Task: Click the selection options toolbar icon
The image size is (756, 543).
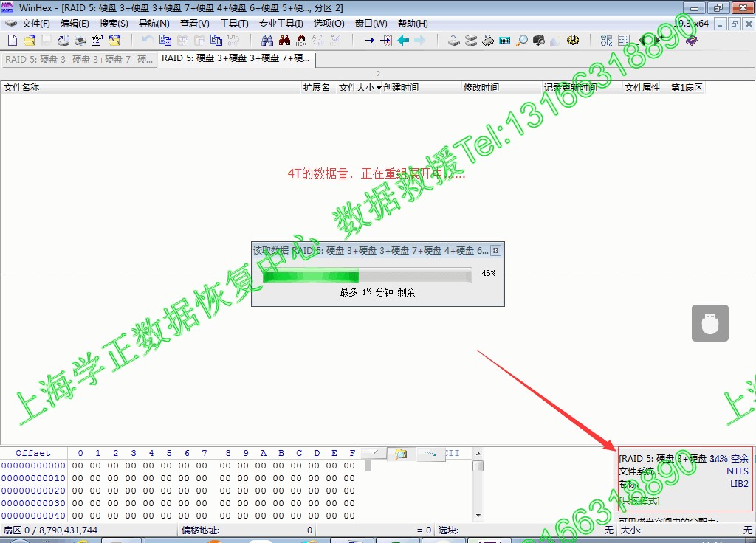Action: click(x=607, y=41)
